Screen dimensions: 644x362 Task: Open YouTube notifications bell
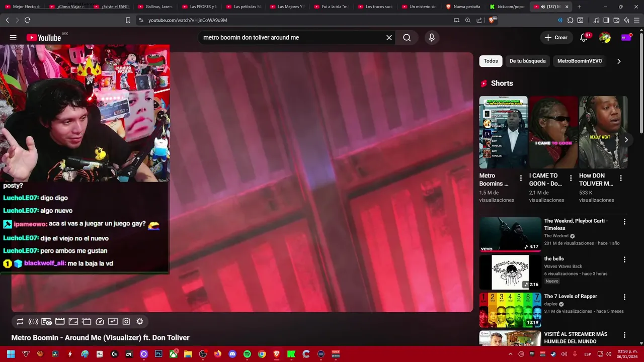click(584, 38)
